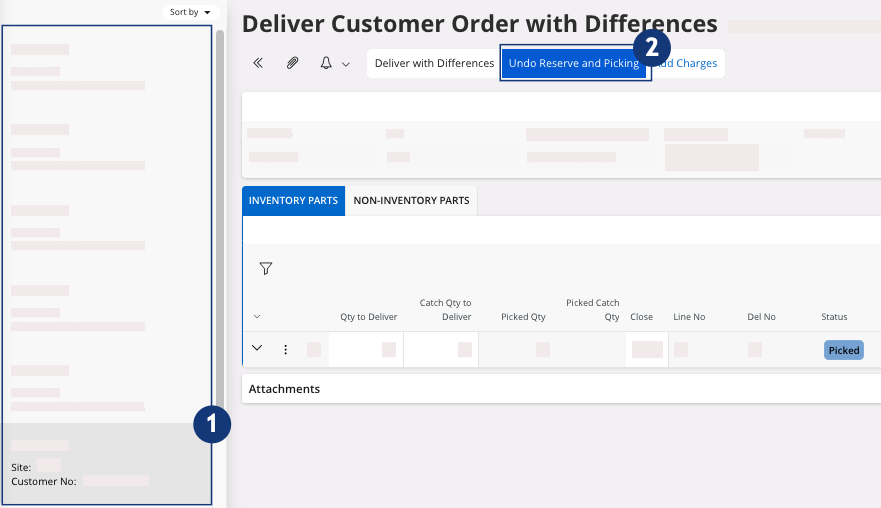Screen dimensions: 881x508
Task: Collapse the record list with double chevron
Action: 258,63
